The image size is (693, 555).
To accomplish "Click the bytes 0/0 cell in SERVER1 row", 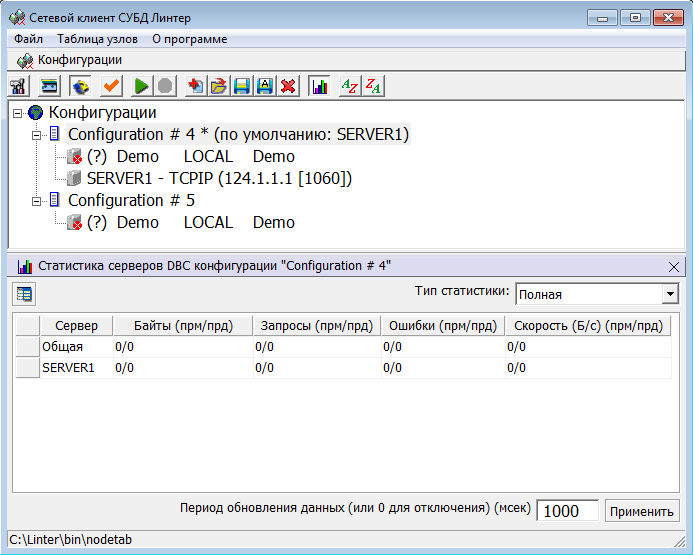I will pyautogui.click(x=183, y=368).
